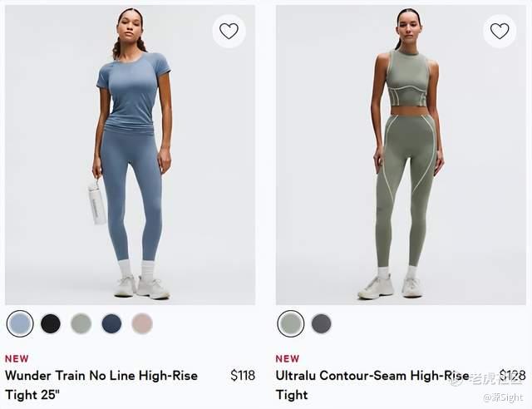
Task: Pick the sage grey-green swatch for Wunder Train
Action: point(81,323)
